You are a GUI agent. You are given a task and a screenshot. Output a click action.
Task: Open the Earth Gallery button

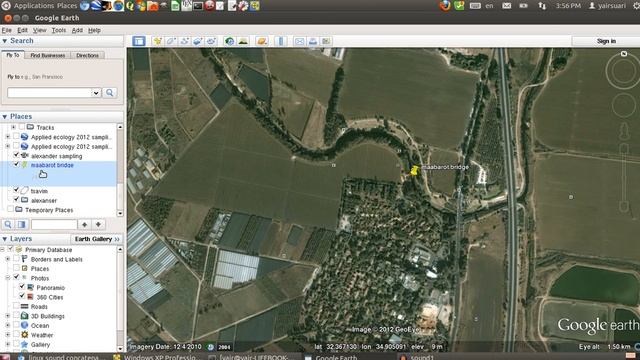coord(97,239)
